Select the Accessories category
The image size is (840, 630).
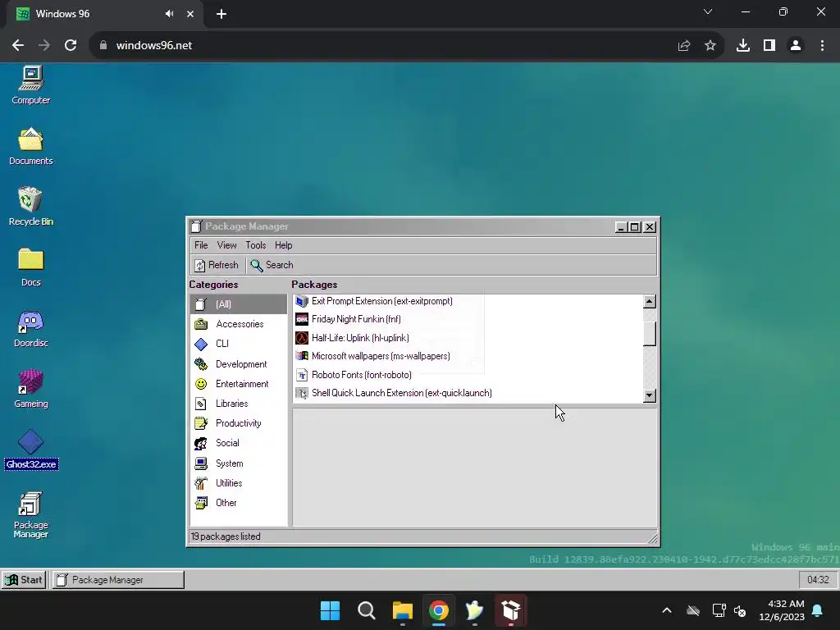coord(239,324)
